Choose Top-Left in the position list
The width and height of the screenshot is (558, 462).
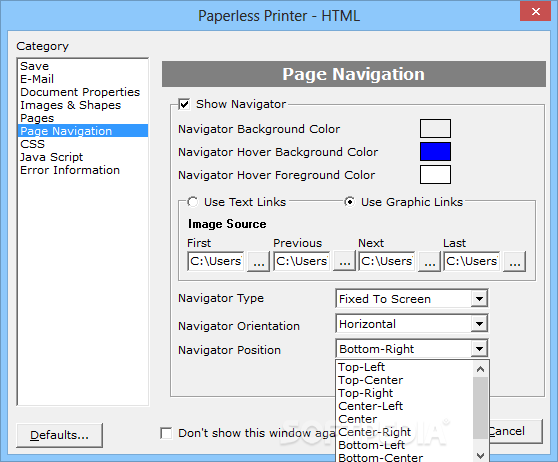pos(405,367)
